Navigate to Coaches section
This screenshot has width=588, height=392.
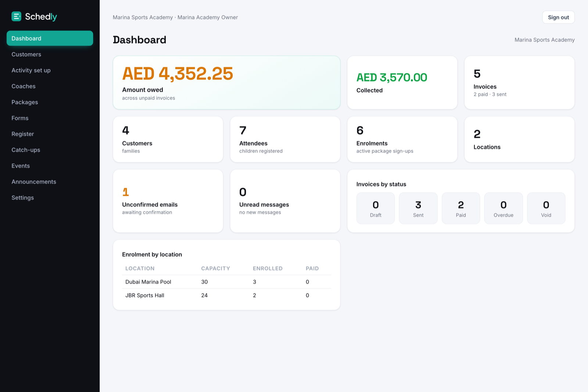pyautogui.click(x=50, y=86)
